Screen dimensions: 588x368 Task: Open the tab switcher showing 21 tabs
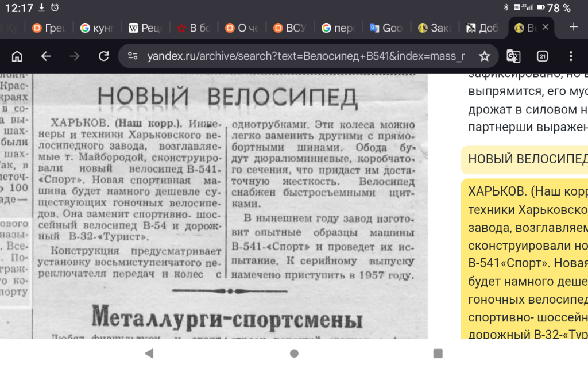pyautogui.click(x=542, y=56)
